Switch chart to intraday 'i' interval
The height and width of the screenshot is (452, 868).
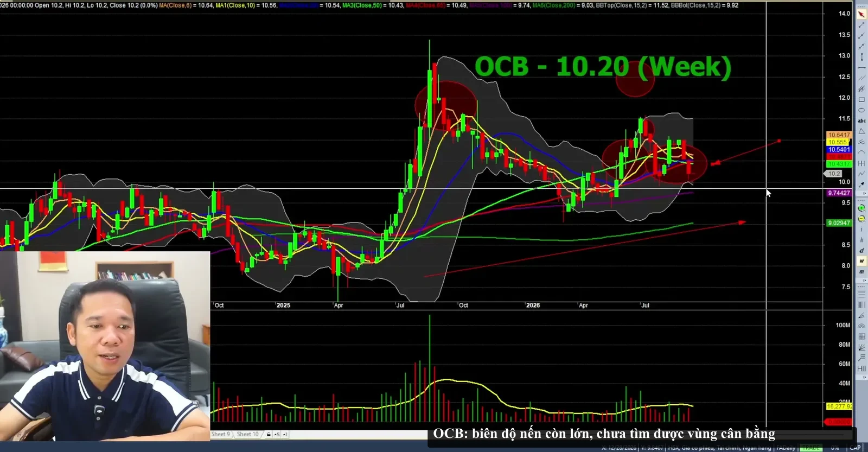(861, 230)
